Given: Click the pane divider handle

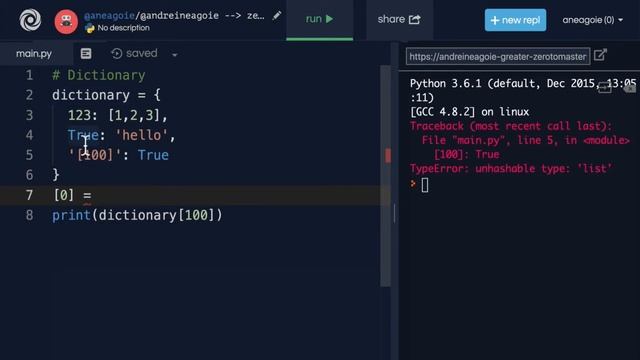Looking at the screenshot, I should click(x=394, y=213).
